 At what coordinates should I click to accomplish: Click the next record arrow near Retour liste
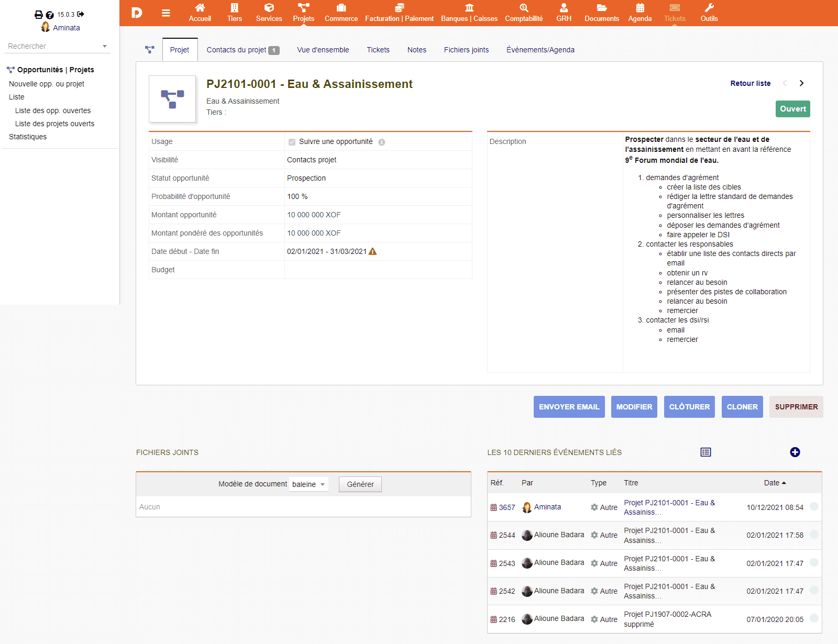click(802, 83)
